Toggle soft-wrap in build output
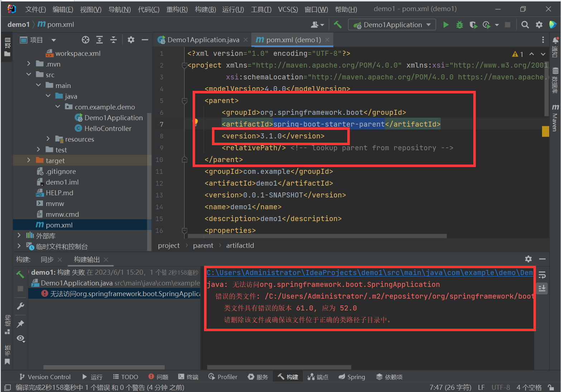Image resolution: width=561 pixels, height=392 pixels. click(x=542, y=275)
